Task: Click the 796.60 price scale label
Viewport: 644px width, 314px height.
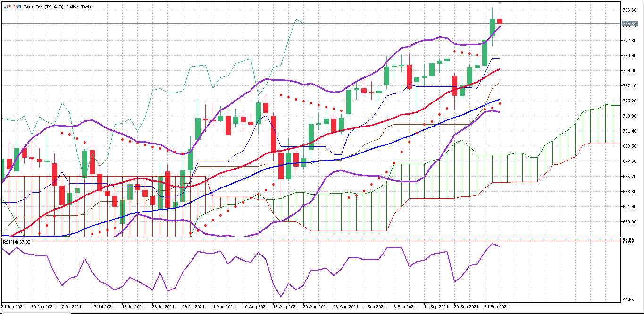Action: tap(629, 10)
